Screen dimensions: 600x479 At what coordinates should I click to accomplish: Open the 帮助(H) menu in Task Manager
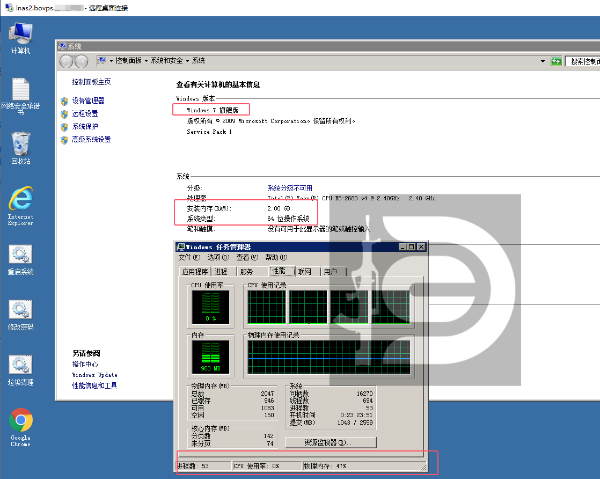click(276, 257)
